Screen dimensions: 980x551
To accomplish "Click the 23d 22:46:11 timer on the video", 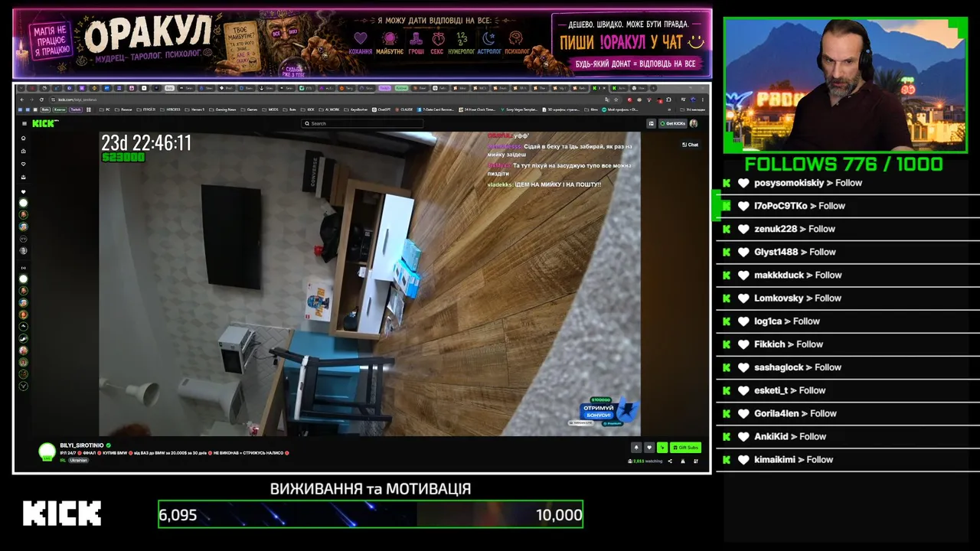I will [x=146, y=143].
